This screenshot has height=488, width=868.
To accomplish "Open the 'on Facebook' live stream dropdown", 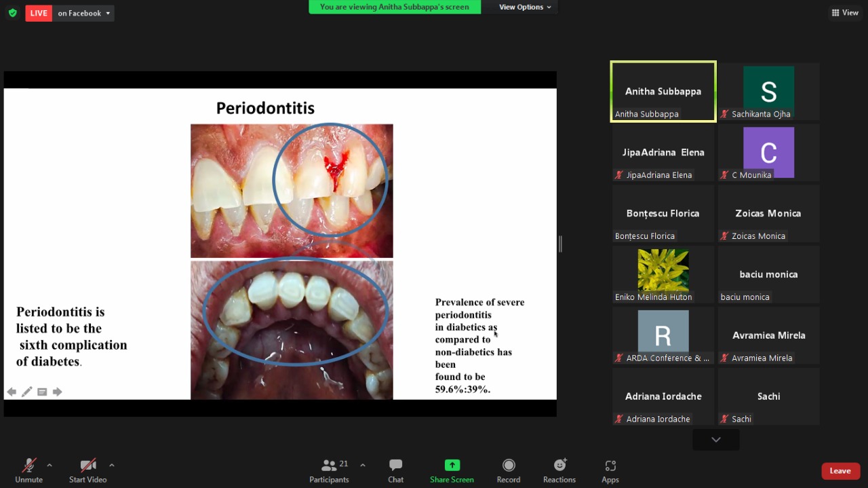I will tap(83, 13).
